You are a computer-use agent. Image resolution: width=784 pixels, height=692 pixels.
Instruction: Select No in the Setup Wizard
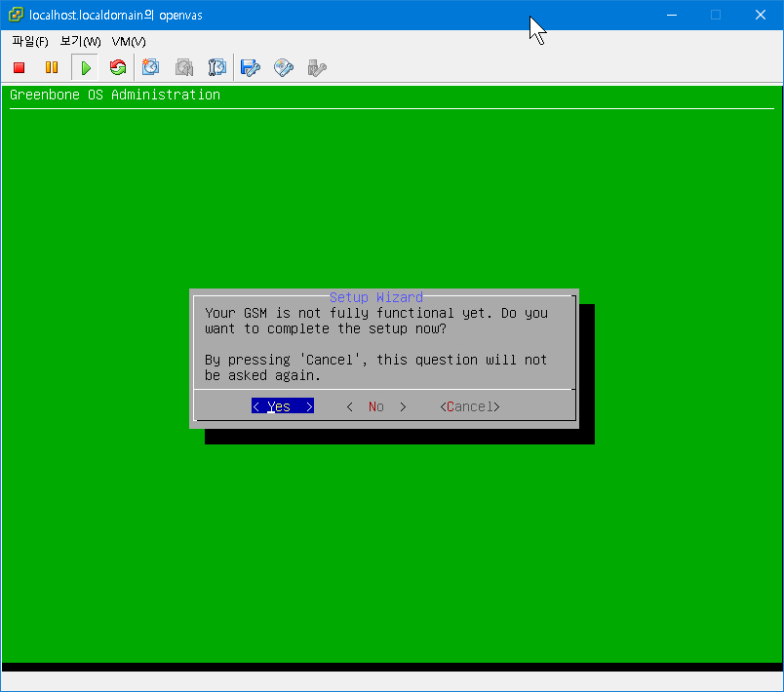pyautogui.click(x=376, y=406)
